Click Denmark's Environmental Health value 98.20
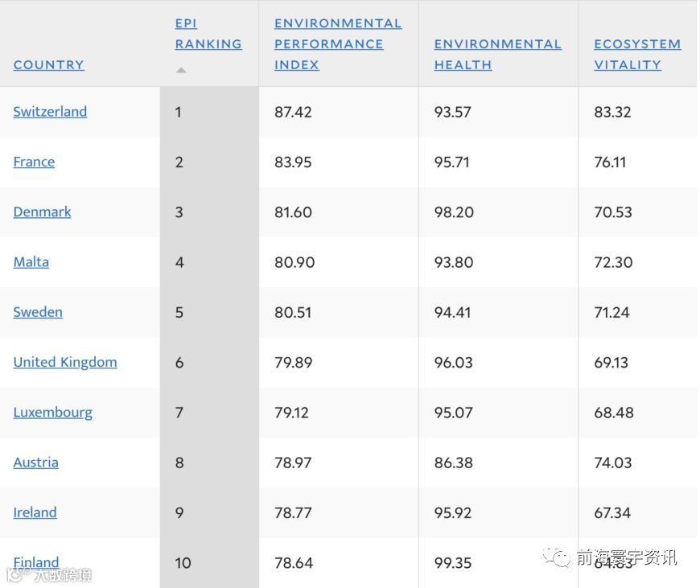 454,212
